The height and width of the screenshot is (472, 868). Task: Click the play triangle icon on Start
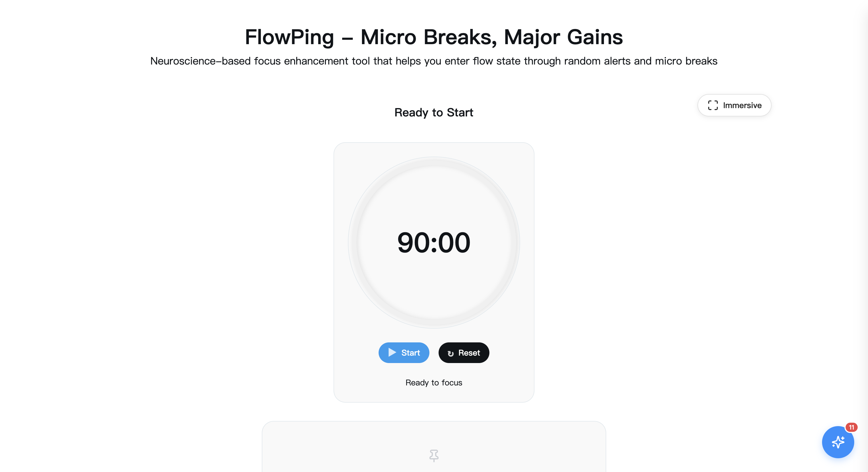(x=392, y=352)
